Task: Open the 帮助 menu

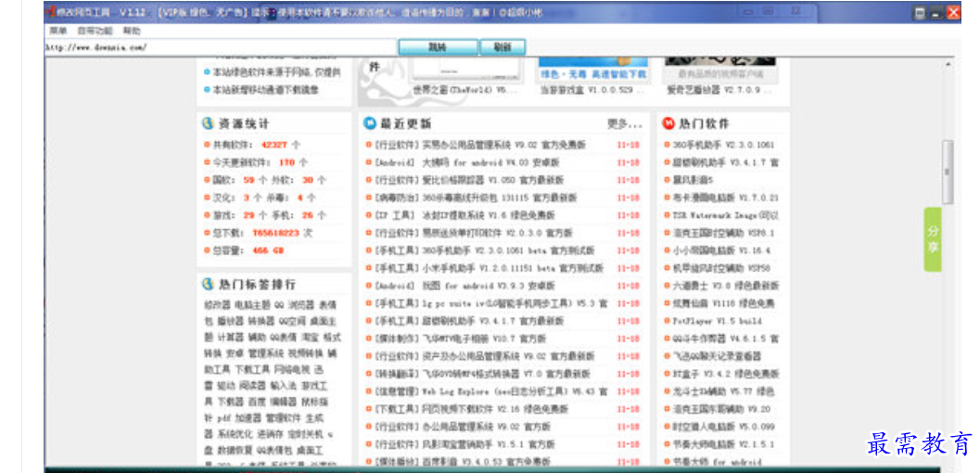Action: [132, 31]
